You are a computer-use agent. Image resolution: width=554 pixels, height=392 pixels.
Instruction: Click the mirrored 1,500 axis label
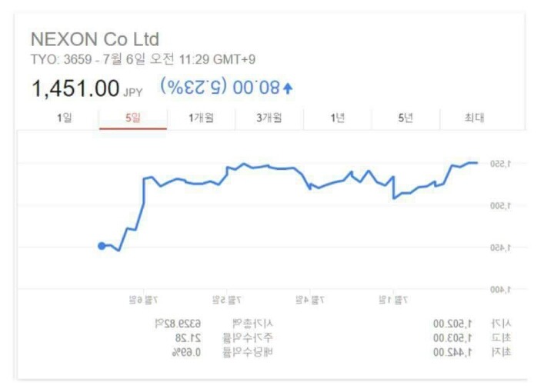pos(501,206)
